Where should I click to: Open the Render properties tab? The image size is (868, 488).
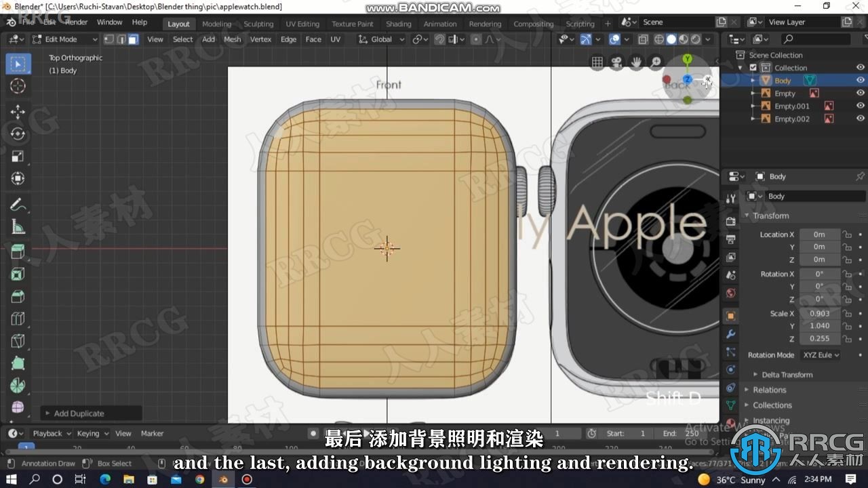(x=730, y=221)
